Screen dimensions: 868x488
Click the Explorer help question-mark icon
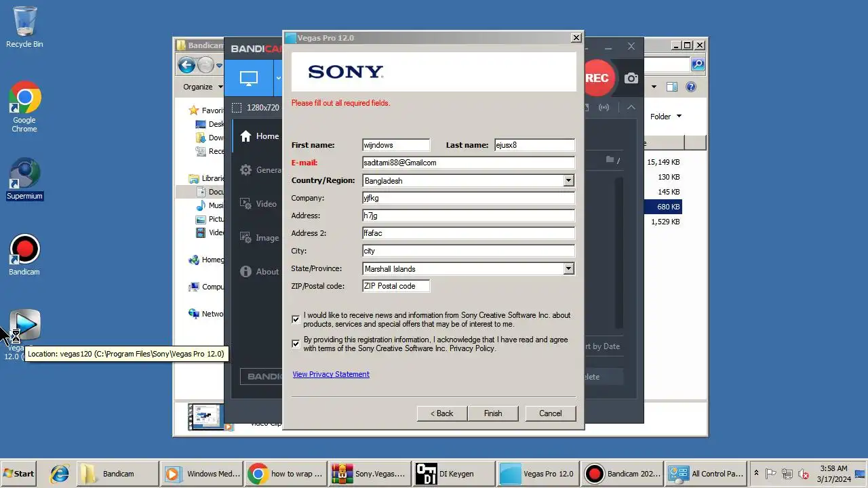click(x=691, y=87)
